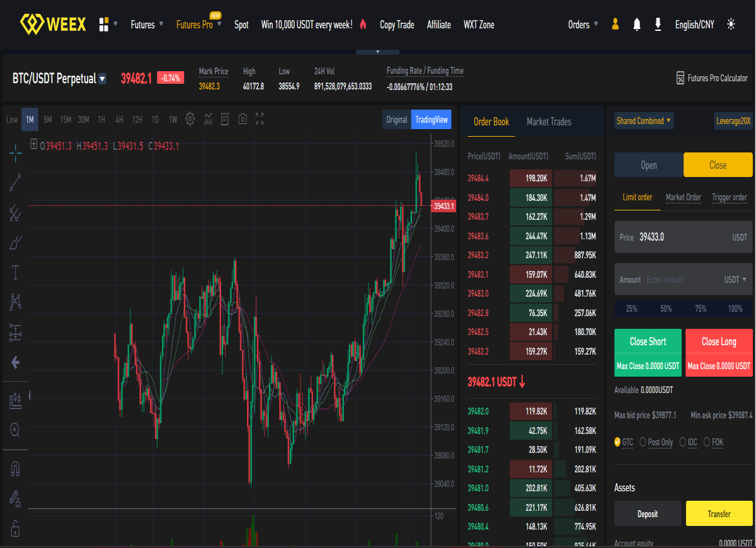
Task: Click the download app icon
Action: pyautogui.click(x=658, y=25)
